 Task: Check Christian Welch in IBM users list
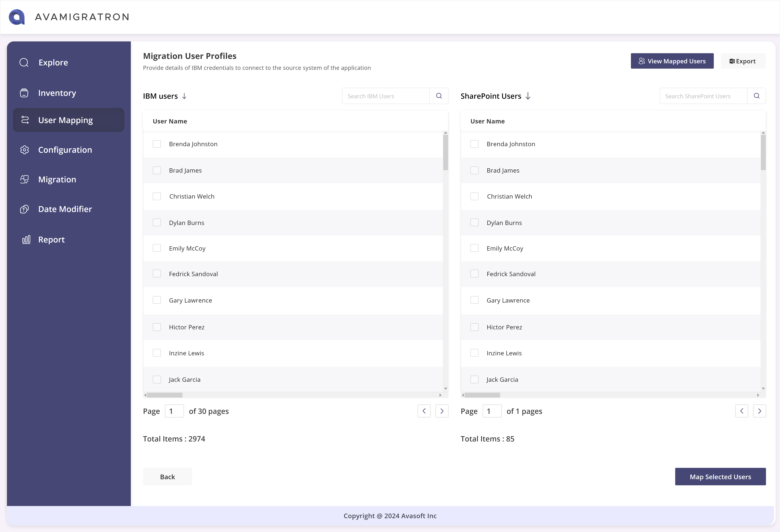click(x=157, y=196)
